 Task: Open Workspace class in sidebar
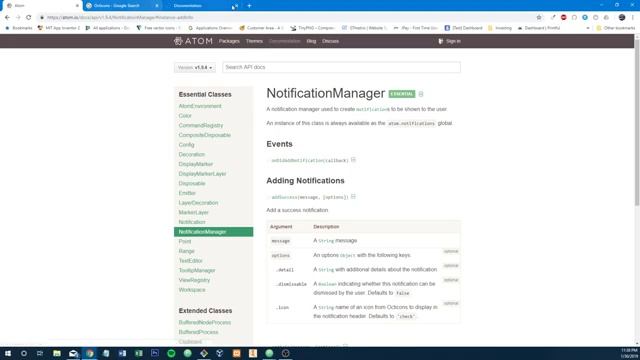(x=192, y=290)
